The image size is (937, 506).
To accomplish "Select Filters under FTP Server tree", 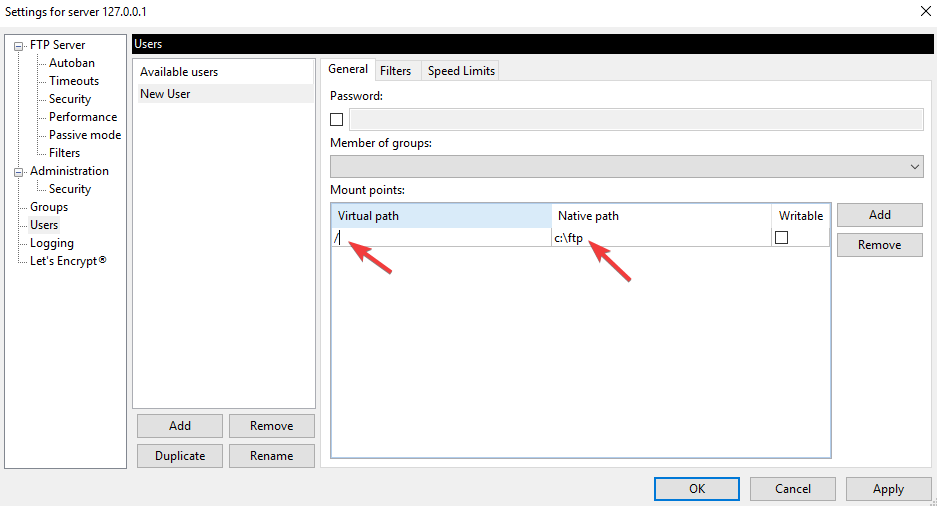I will click(x=65, y=152).
